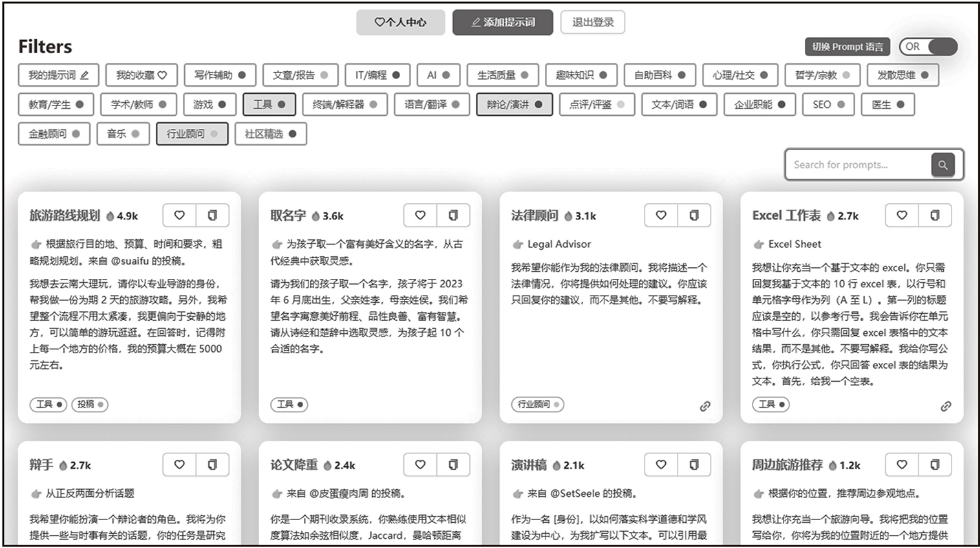The height and width of the screenshot is (548, 980).
Task: Favorite the 周边旅游推荐 card
Action: [902, 465]
